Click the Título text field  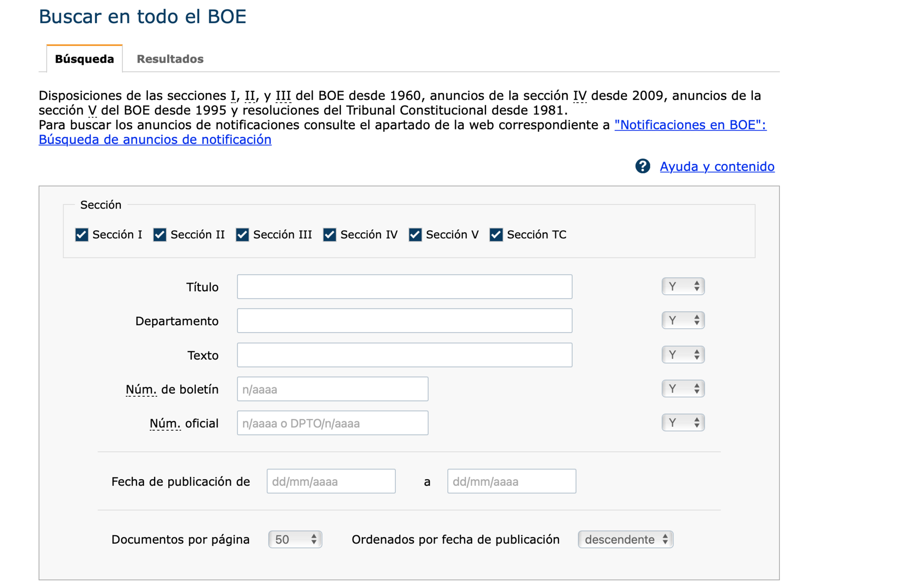[404, 287]
